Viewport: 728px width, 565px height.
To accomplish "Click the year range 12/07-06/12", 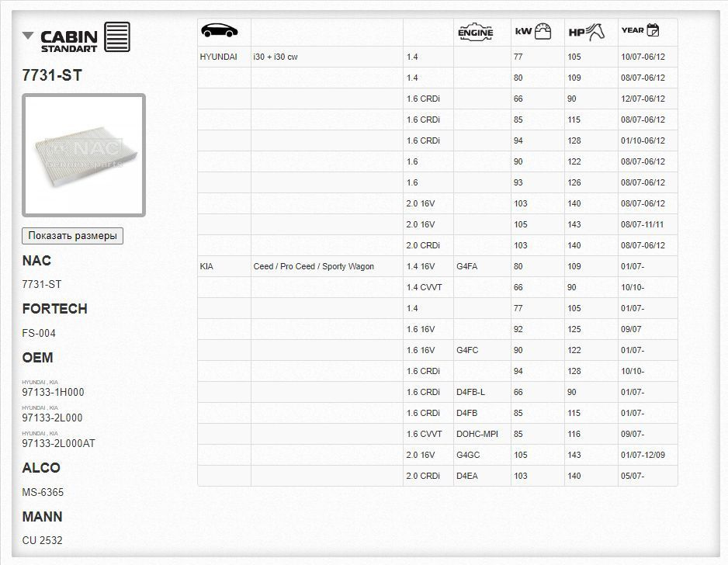I will point(643,99).
